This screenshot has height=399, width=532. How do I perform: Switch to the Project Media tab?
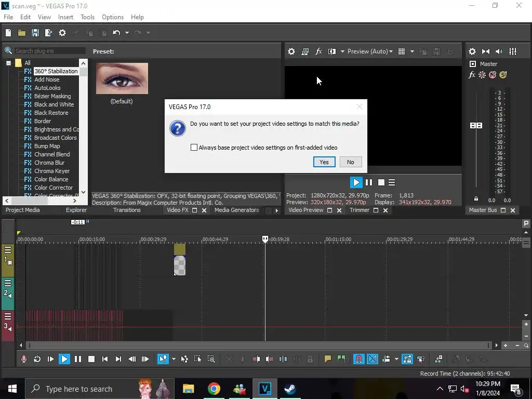[x=23, y=210]
